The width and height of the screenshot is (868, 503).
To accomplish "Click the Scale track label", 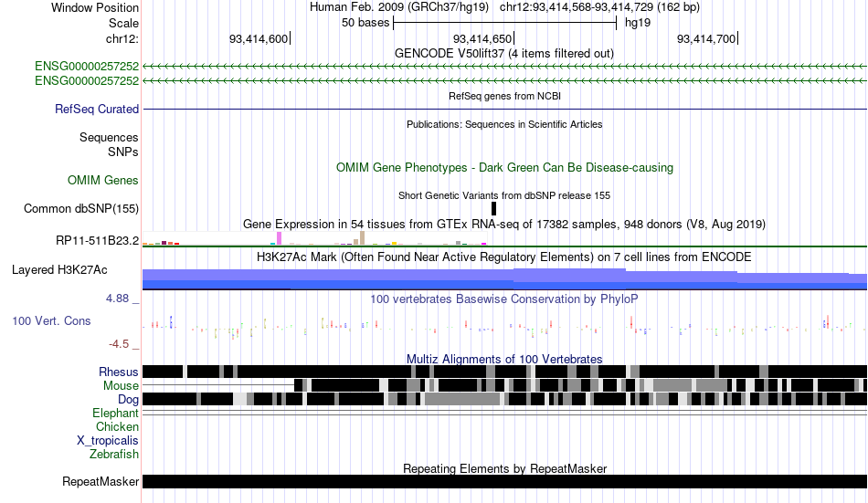I will point(123,23).
